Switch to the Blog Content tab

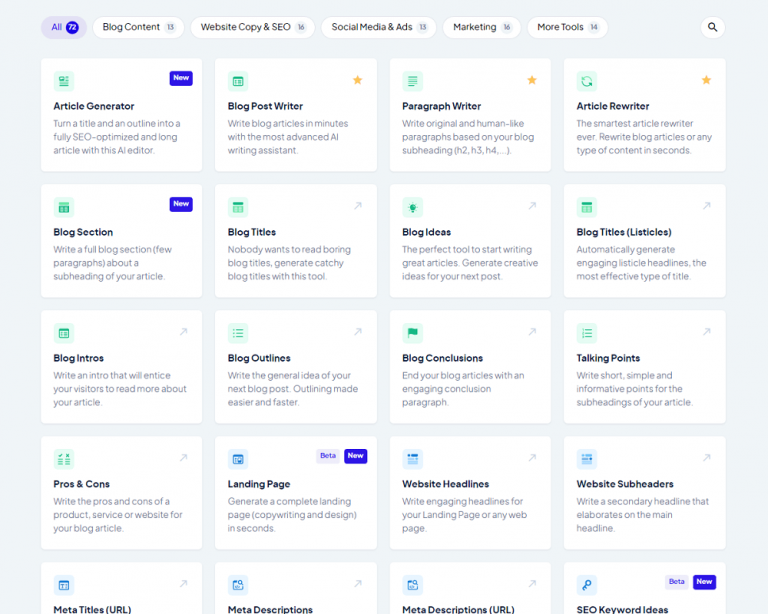click(139, 27)
